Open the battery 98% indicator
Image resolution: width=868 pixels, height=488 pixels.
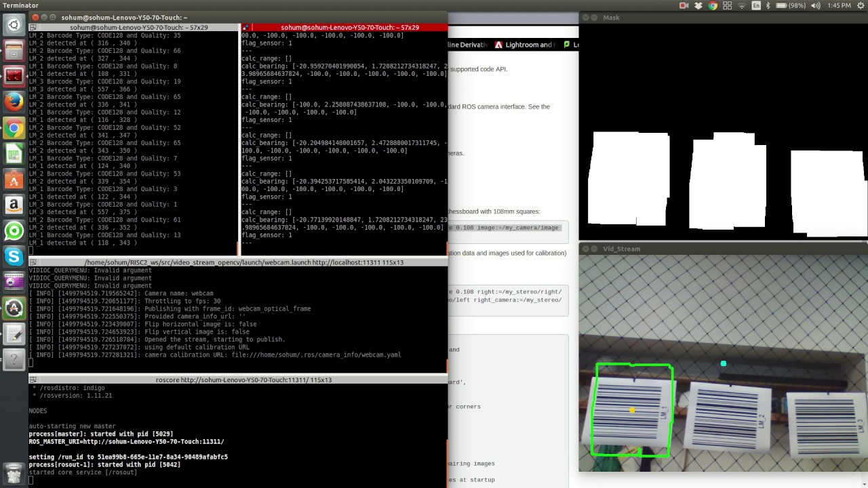(791, 5)
